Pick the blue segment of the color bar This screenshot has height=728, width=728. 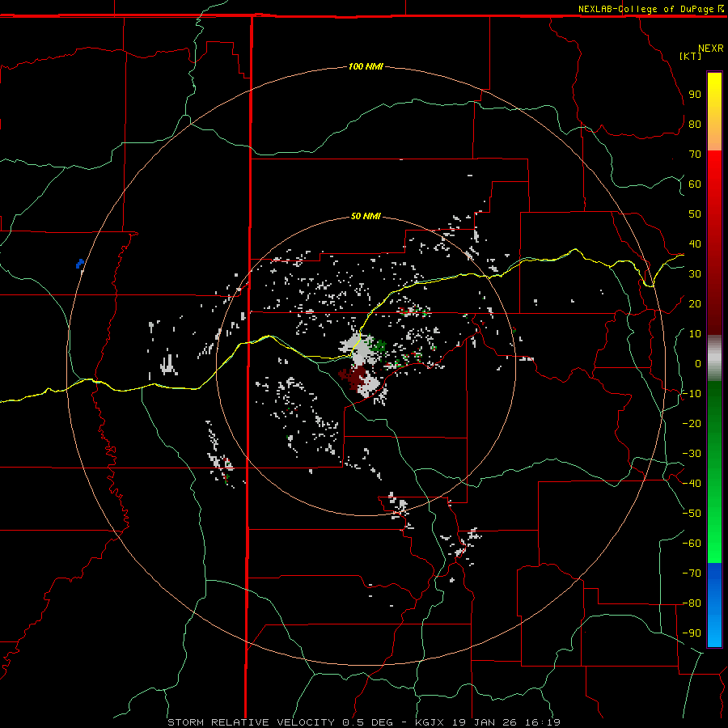[714, 604]
